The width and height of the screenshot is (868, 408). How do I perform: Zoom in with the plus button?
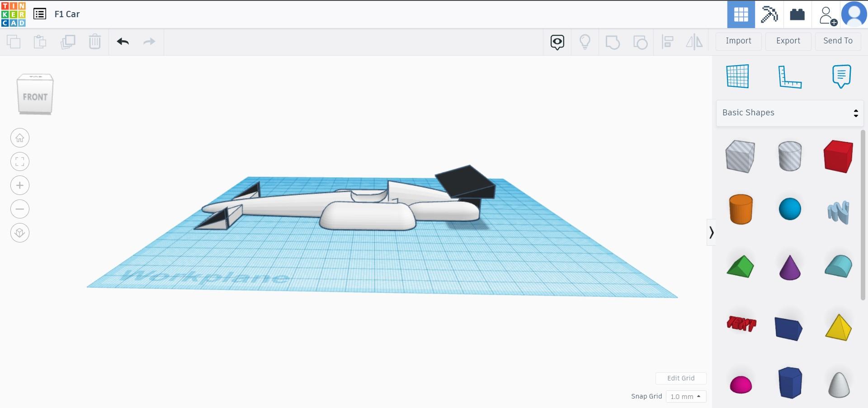(x=20, y=185)
